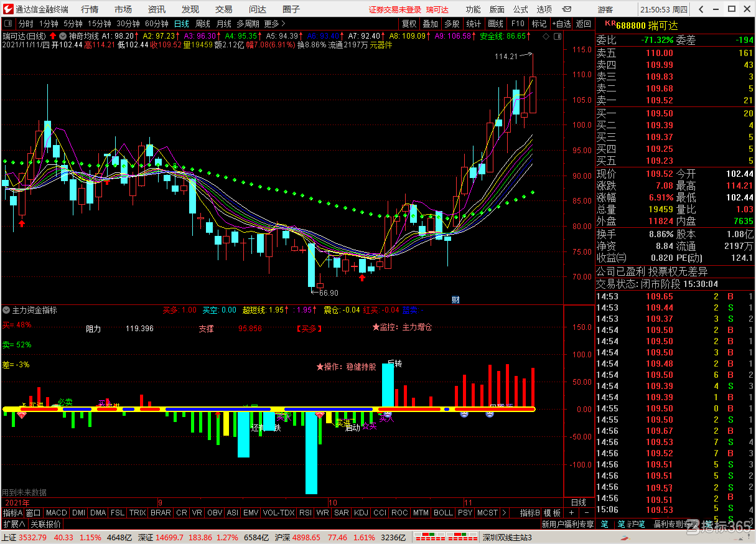Toggle 复权 price adjustment
This screenshot has width=756, height=544.
(409, 24)
